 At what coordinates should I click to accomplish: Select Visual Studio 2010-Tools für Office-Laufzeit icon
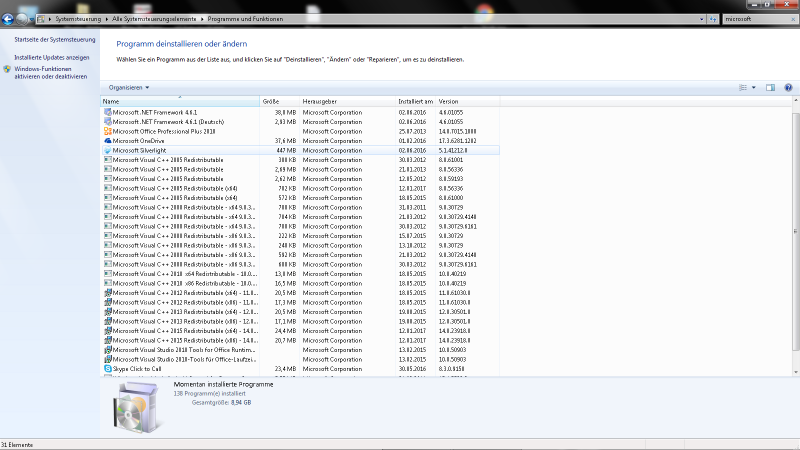[108, 359]
